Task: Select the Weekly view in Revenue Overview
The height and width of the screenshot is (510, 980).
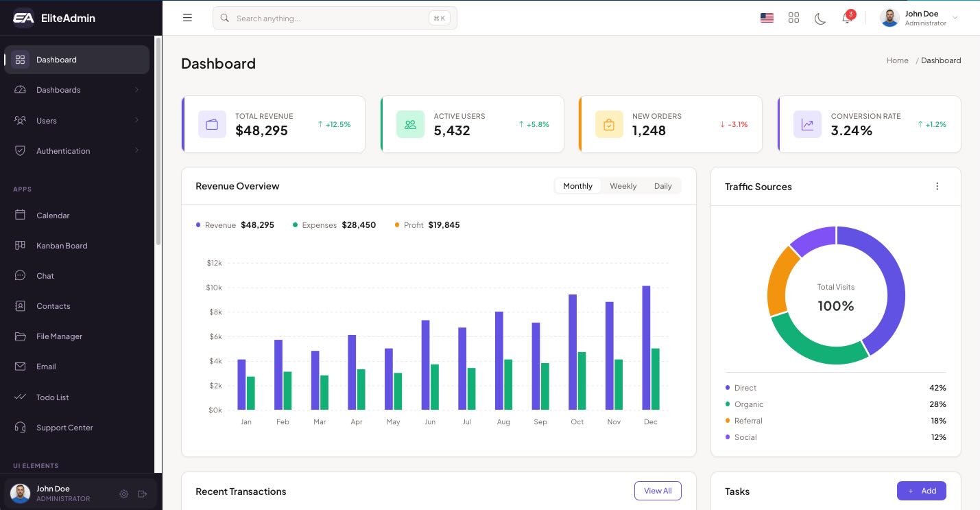Action: 622,185
